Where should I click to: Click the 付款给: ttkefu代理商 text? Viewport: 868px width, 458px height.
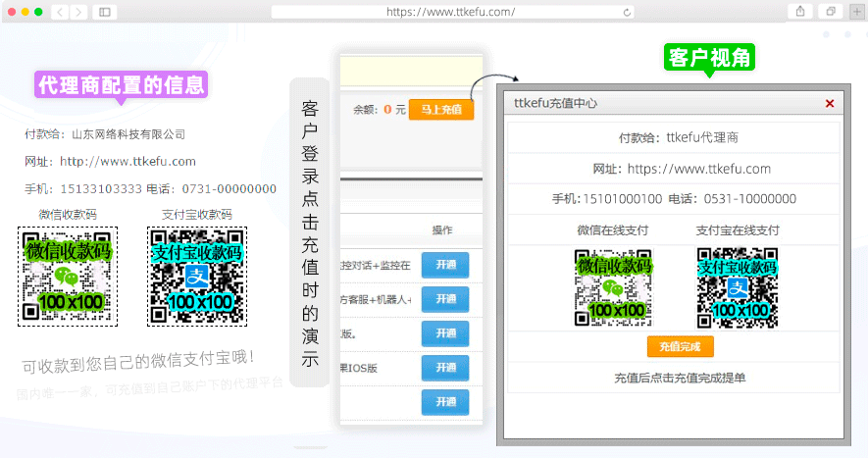[678, 137]
